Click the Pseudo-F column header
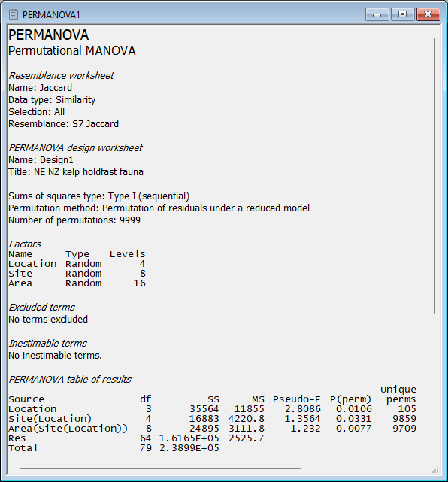The height and width of the screenshot is (482, 448). point(296,399)
